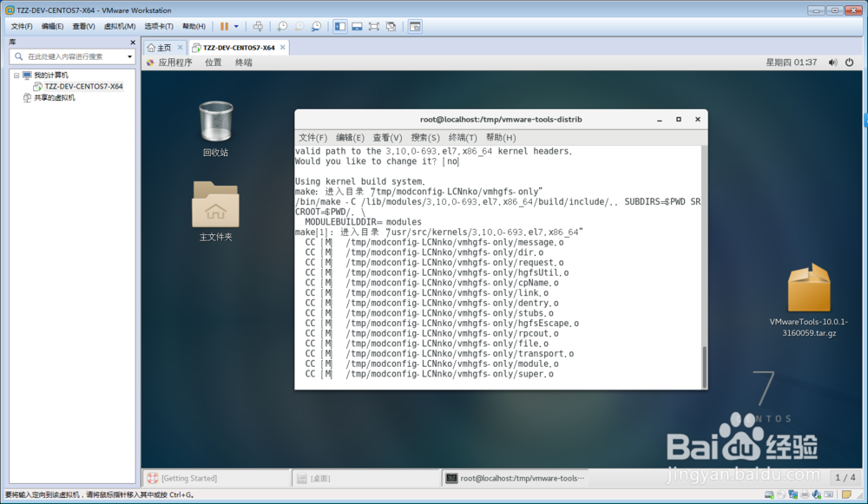Click the terminal vertical scrollbar thumb
This screenshot has width=868, height=504.
[x=704, y=367]
